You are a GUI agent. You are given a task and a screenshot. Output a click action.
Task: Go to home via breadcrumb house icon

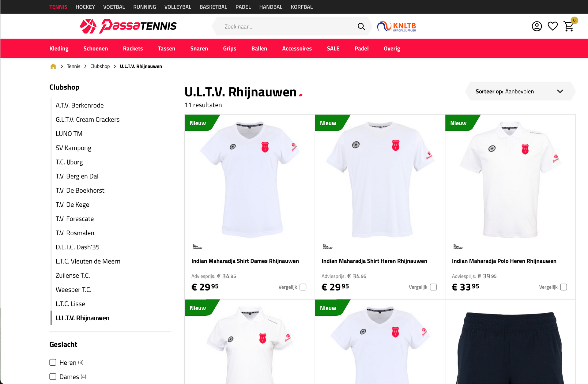[x=53, y=66]
